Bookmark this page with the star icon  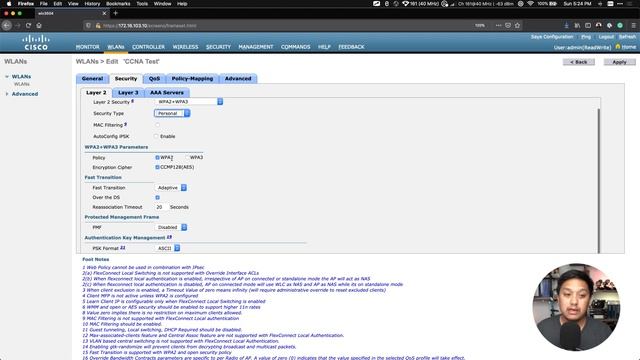(x=518, y=25)
